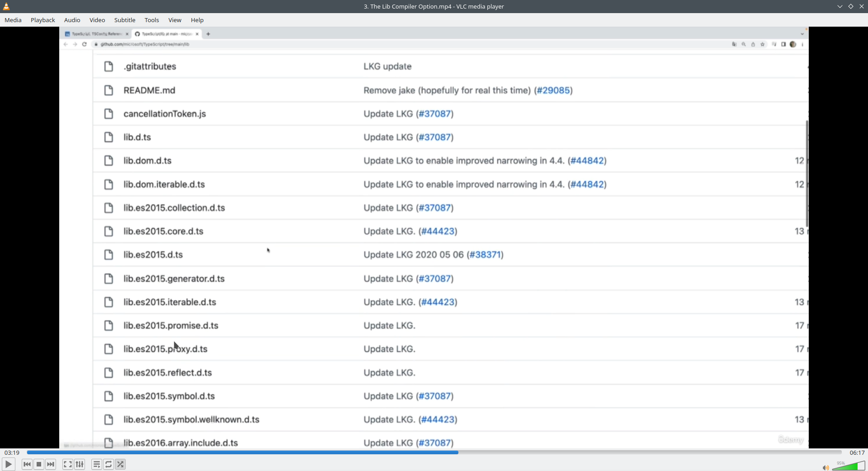Click the browser reload icon
The width and height of the screenshot is (868, 471).
tap(85, 44)
